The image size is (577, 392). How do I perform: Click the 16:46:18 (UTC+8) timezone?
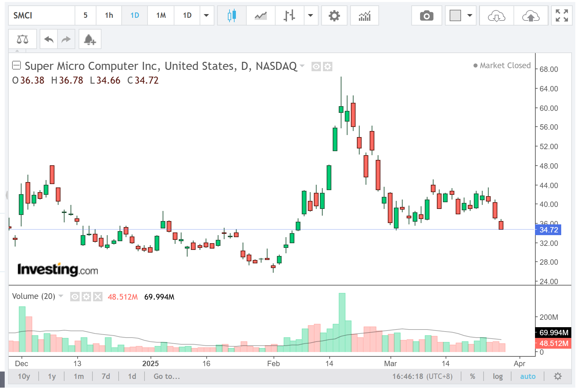422,376
